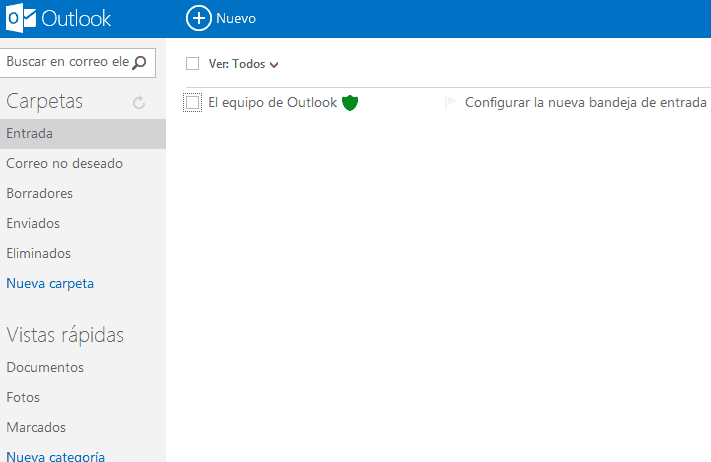Click the Nuevo plus circle icon
This screenshot has height=462, width=711.
[199, 18]
